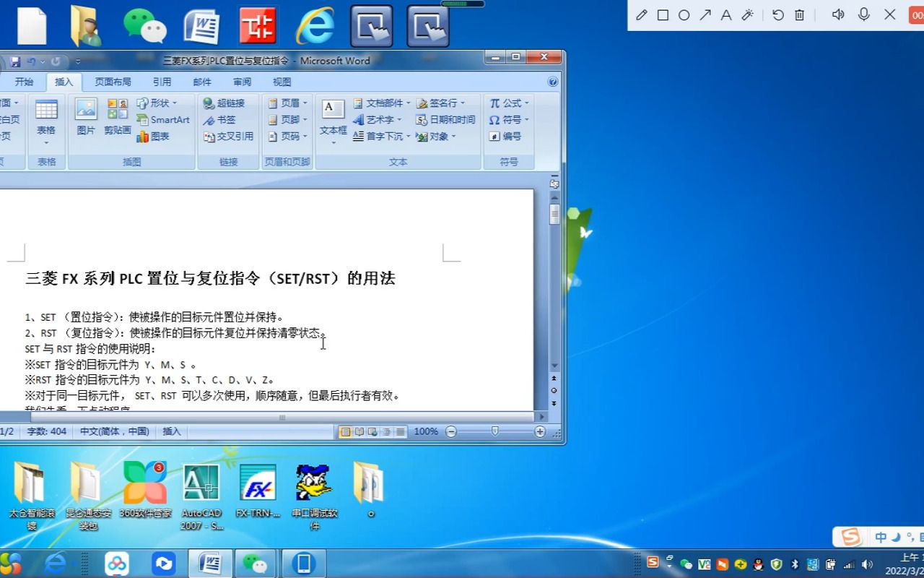Select the arrow tool in the recorder toolbar
The height and width of the screenshot is (578, 924).
coord(705,14)
